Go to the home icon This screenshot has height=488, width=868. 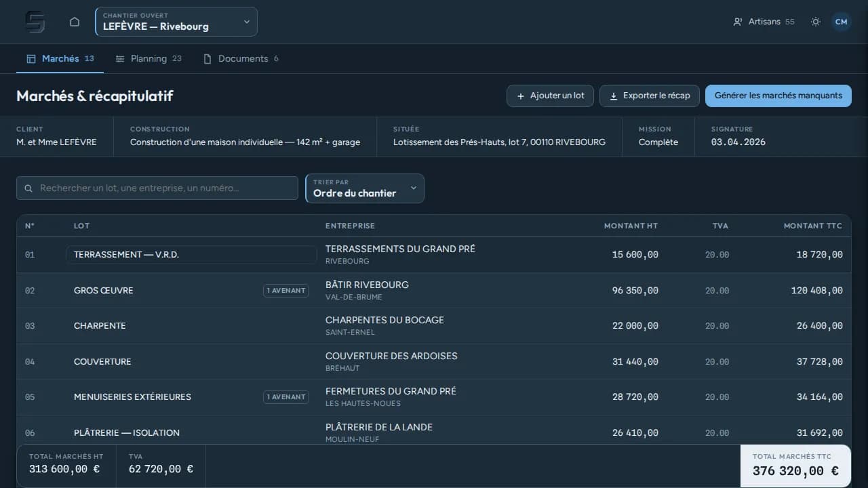pyautogui.click(x=75, y=22)
